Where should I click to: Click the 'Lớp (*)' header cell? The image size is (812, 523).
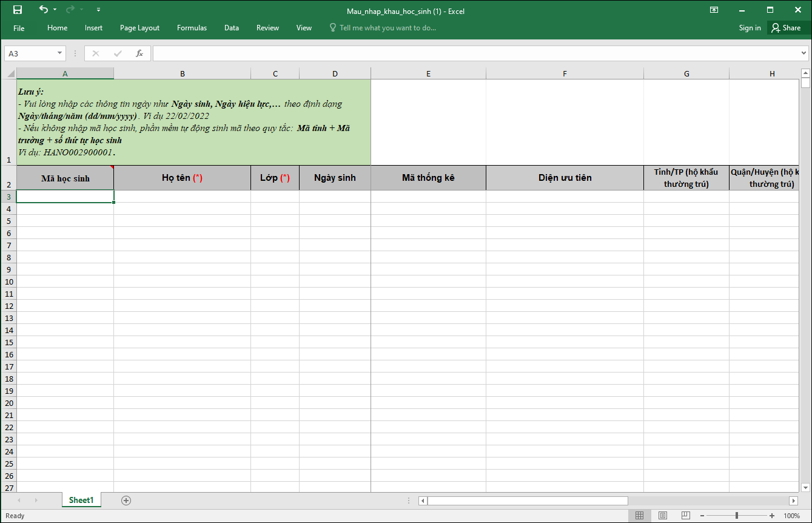[275, 178]
